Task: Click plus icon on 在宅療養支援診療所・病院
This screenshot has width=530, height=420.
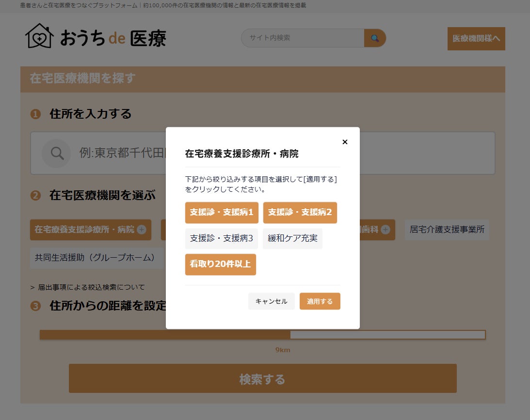Action: (x=142, y=230)
